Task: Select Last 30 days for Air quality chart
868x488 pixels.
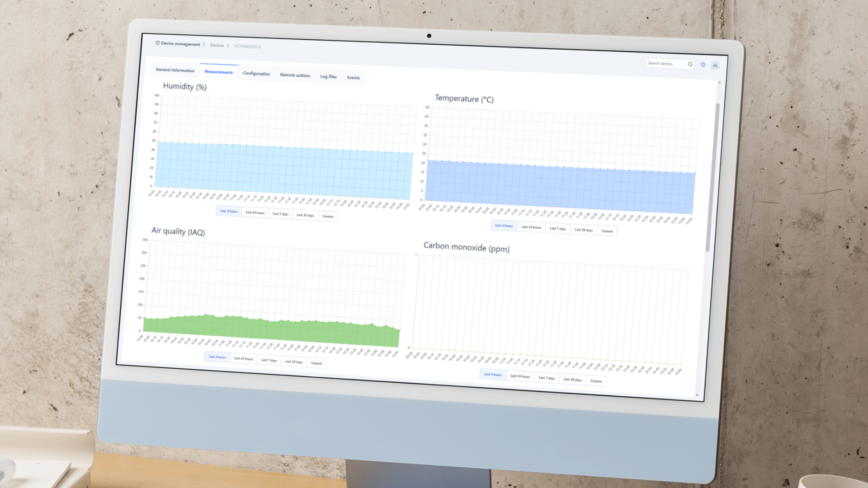Action: click(x=294, y=361)
